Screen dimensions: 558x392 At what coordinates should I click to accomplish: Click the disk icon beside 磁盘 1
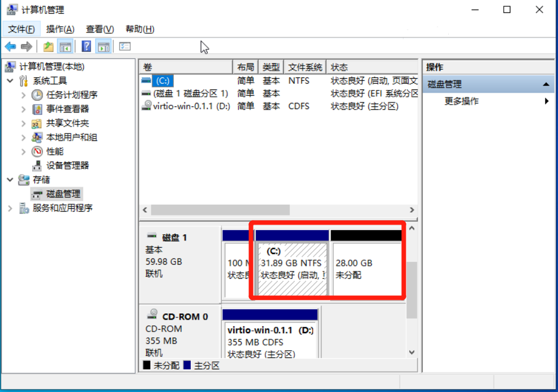pos(151,236)
